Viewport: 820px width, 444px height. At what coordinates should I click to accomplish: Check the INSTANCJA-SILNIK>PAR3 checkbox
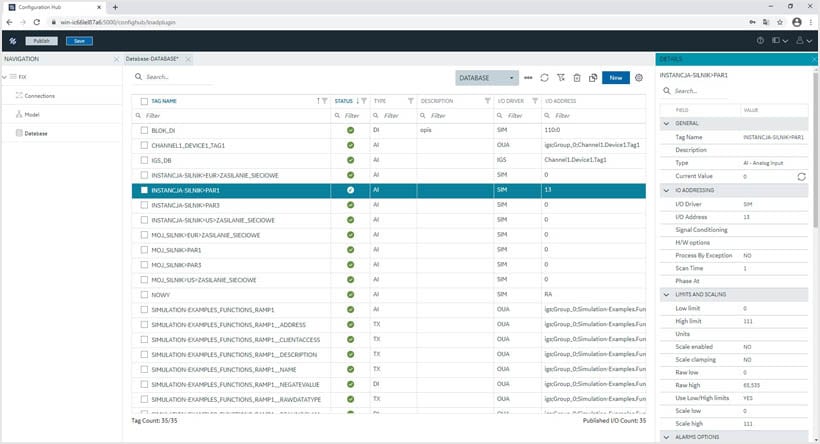point(144,206)
